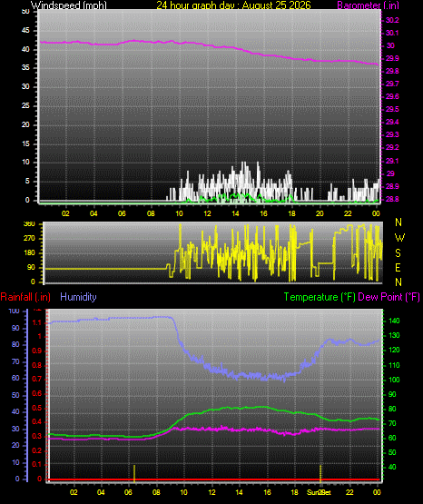
Task: Click the yellow sunset marker line near hour 20
Action: click(x=320, y=473)
